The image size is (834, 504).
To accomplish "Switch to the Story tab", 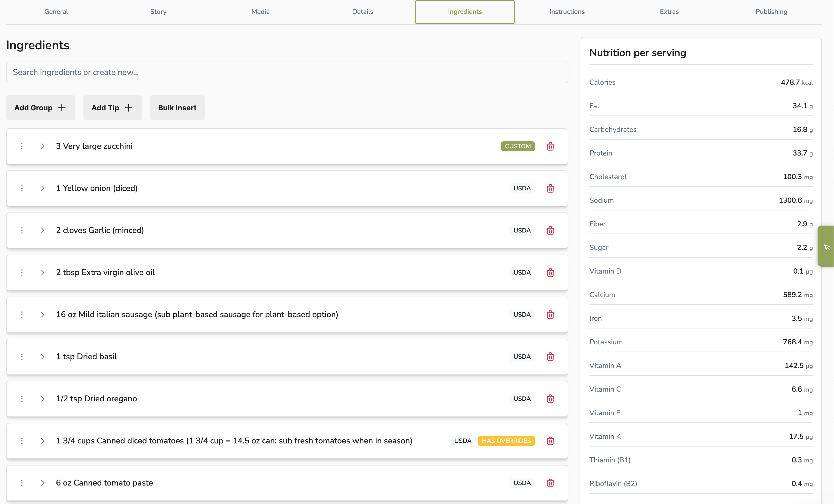I will (x=158, y=12).
